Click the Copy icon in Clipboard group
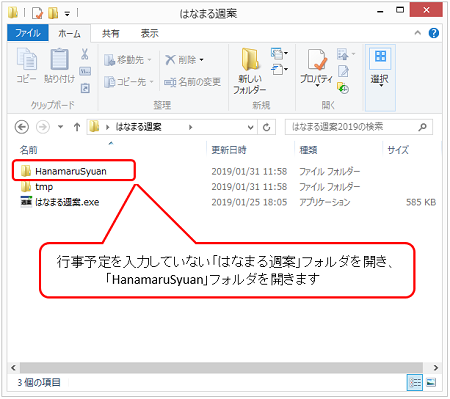Screen dimensions: 450x399 point(27,59)
